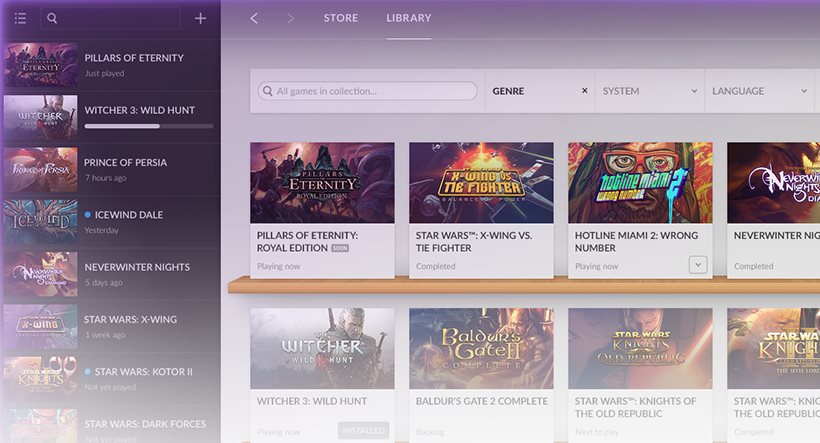Click the Installed button on Witcher 3
820x443 pixels.
364,431
